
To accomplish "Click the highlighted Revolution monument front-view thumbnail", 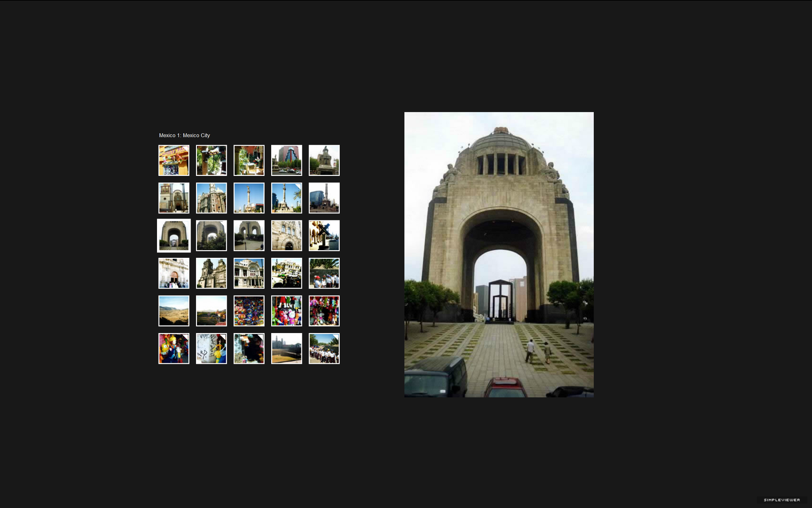I will pyautogui.click(x=174, y=236).
